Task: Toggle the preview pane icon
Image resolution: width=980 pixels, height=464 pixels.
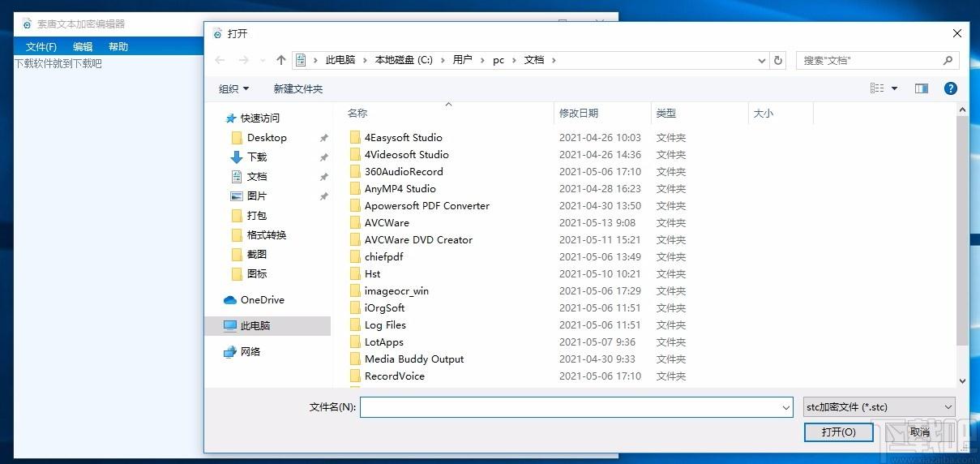Action: [922, 88]
